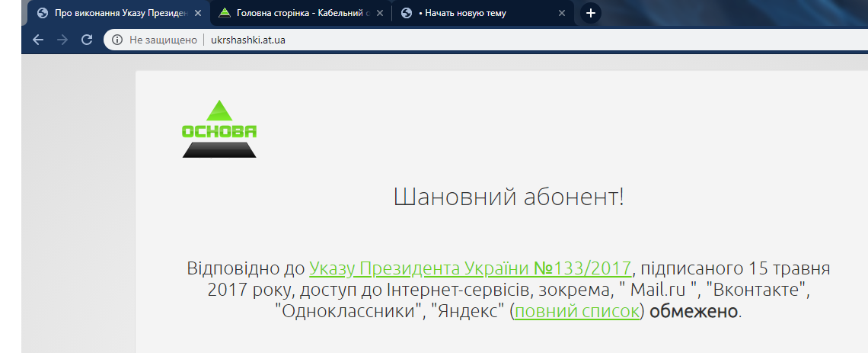The image size is (868, 353).
Task: Click the green OSNOVA triangle logo
Action: coord(219,129)
